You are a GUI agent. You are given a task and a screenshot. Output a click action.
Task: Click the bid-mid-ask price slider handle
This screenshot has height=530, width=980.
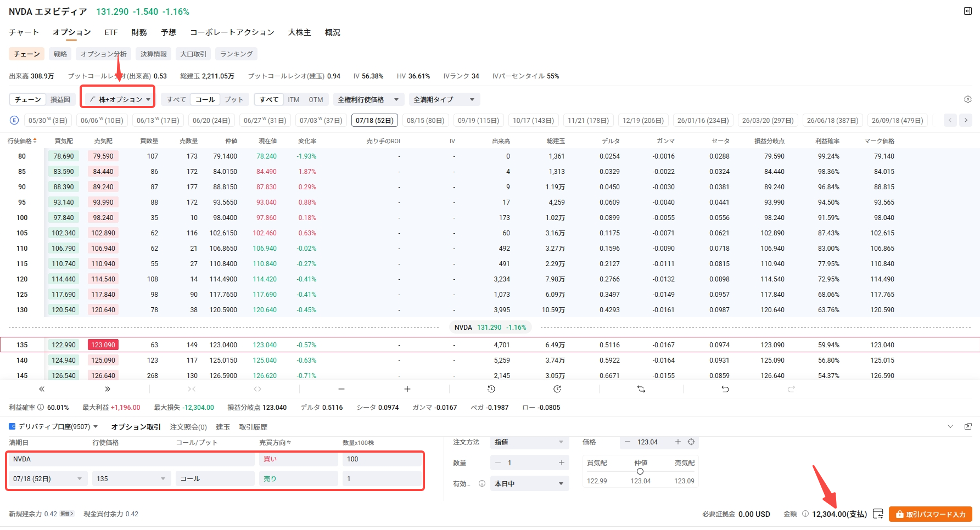pos(640,471)
